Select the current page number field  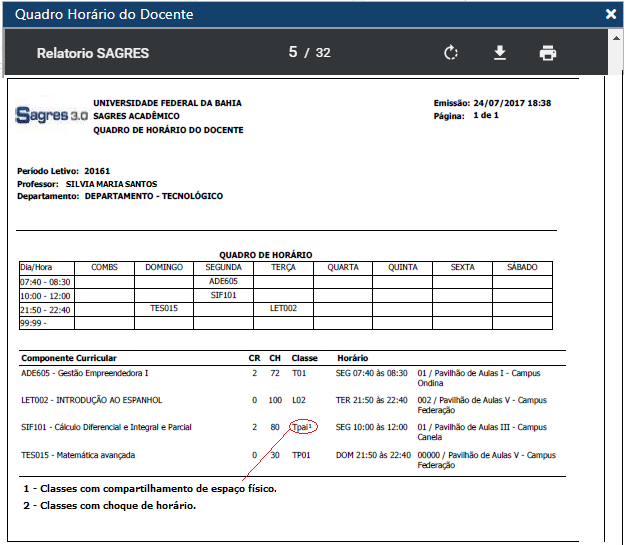pyautogui.click(x=293, y=53)
